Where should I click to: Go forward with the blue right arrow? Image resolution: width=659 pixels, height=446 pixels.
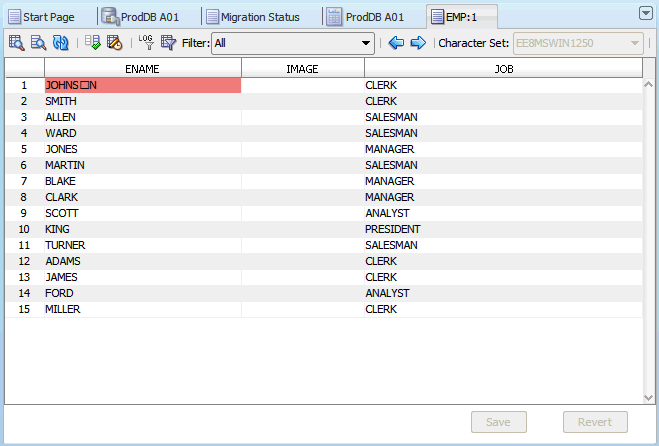tap(418, 43)
